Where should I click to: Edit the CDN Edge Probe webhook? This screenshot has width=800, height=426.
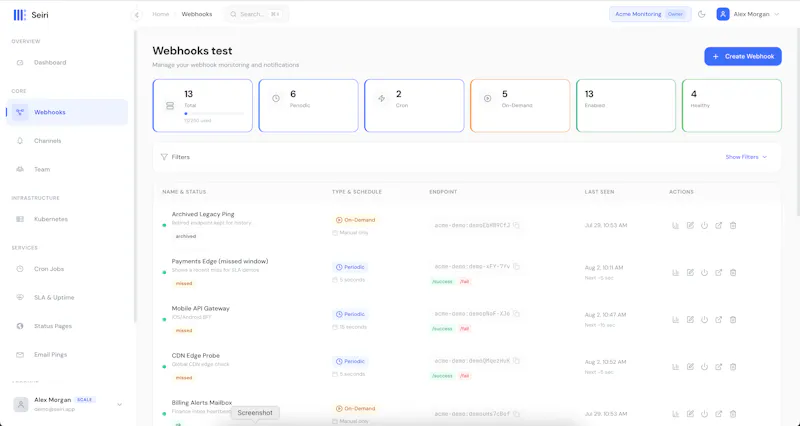coord(690,367)
